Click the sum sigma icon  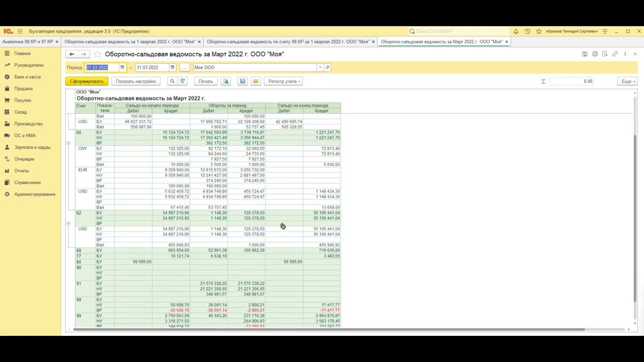pyautogui.click(x=543, y=81)
